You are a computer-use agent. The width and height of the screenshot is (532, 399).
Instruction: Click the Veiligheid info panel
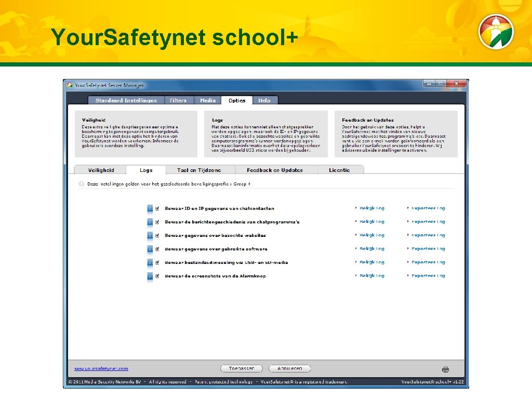pyautogui.click(x=136, y=134)
